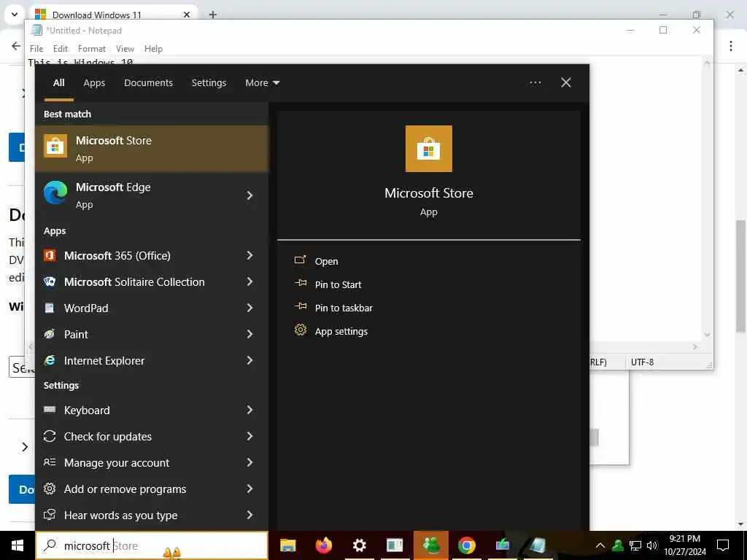This screenshot has width=747, height=560.
Task: Click the Check for updates icon
Action: 50,436
